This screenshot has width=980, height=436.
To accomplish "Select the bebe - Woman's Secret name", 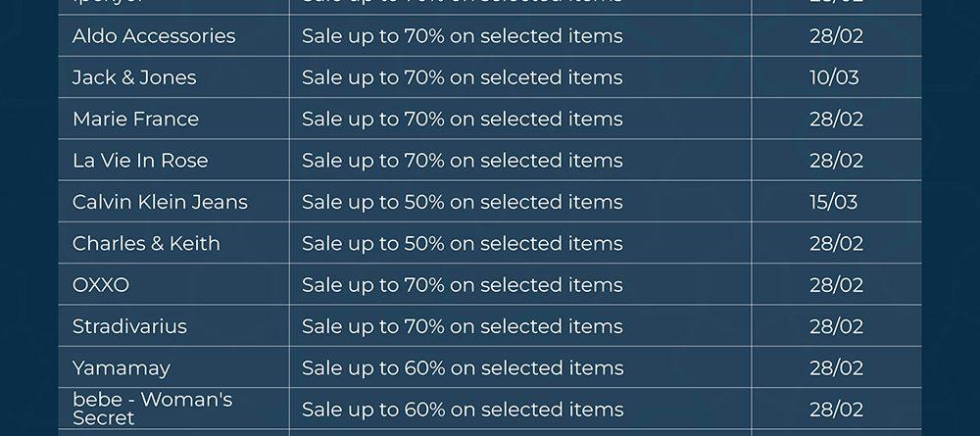I will (x=152, y=409).
